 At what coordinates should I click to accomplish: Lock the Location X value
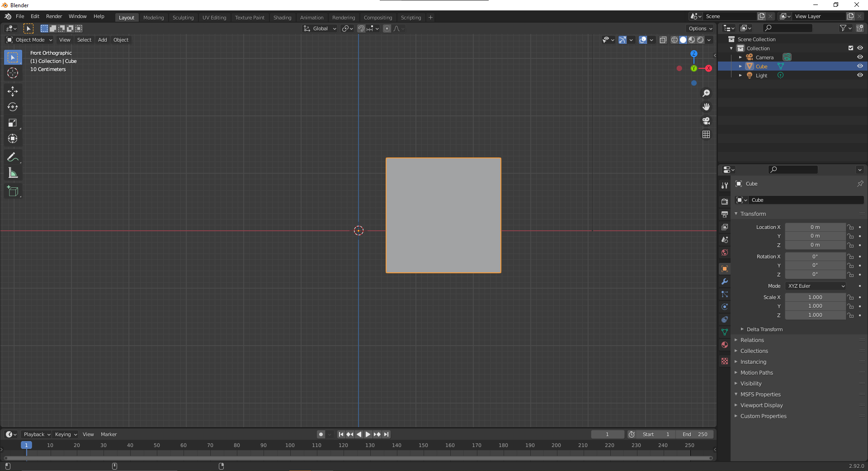(x=850, y=227)
